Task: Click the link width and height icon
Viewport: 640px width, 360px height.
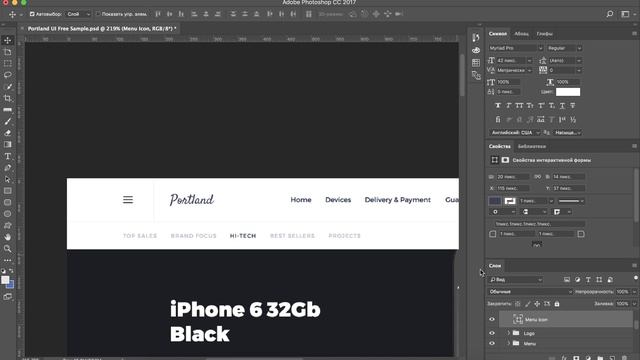Action: pos(537,177)
